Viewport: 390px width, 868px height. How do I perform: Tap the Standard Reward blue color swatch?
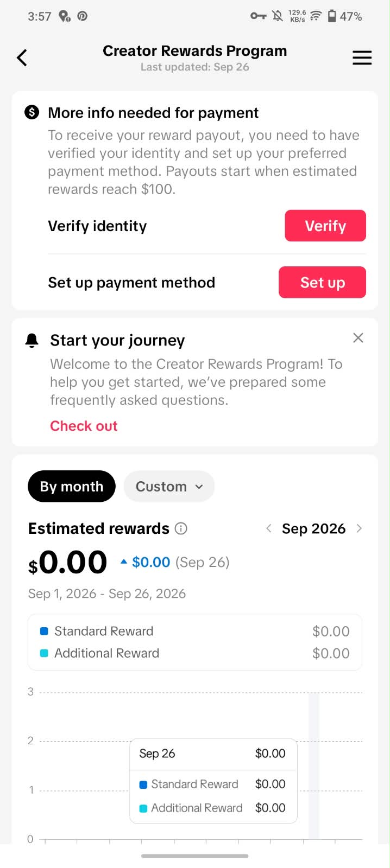click(45, 631)
